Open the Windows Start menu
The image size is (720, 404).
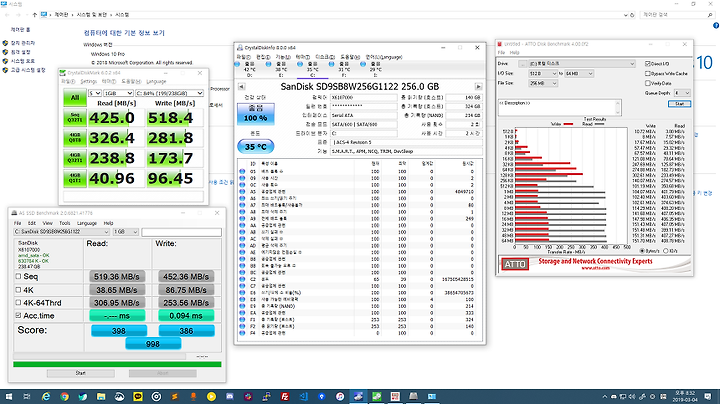[x=8, y=396]
